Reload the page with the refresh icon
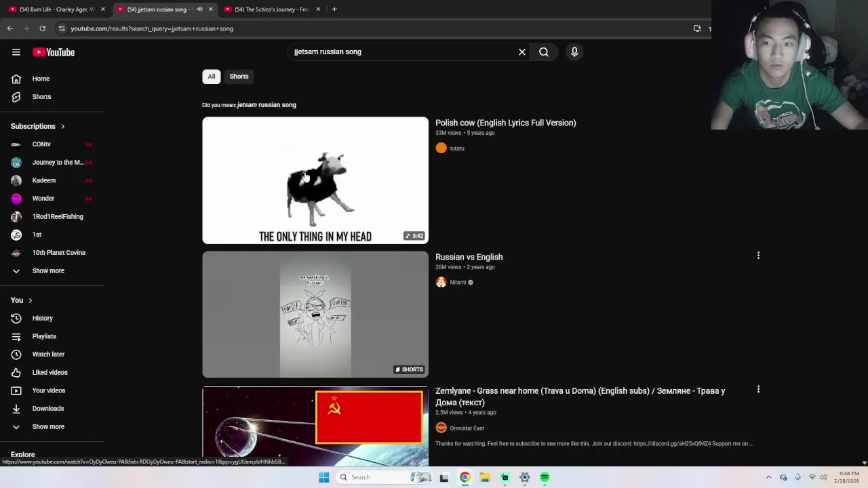This screenshot has height=488, width=868. point(42,28)
